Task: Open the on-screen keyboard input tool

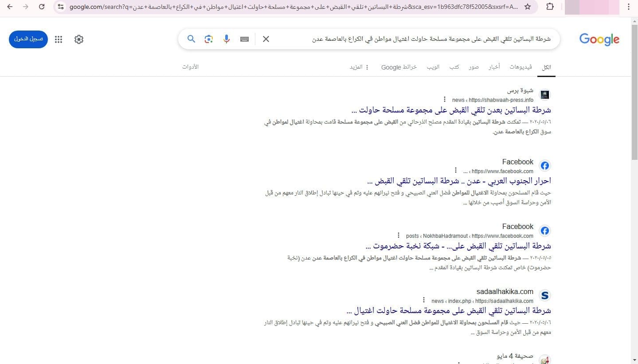Action: tap(244, 39)
